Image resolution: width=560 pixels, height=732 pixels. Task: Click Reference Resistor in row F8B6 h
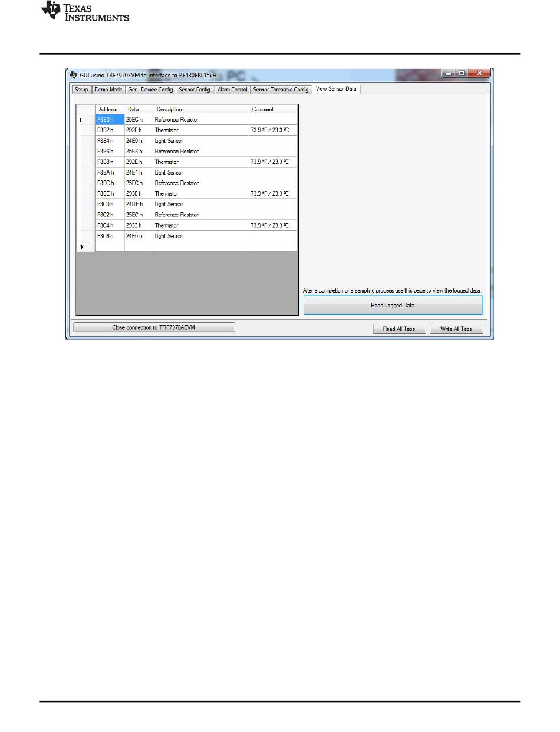pos(201,152)
